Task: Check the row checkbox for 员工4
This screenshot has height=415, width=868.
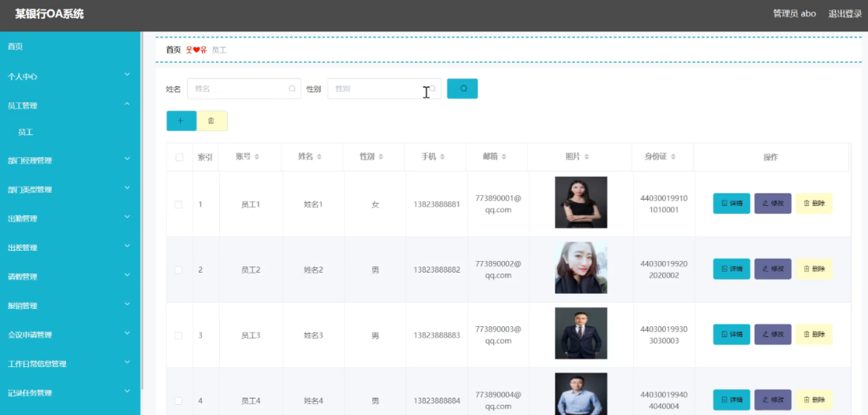Action: coord(178,401)
